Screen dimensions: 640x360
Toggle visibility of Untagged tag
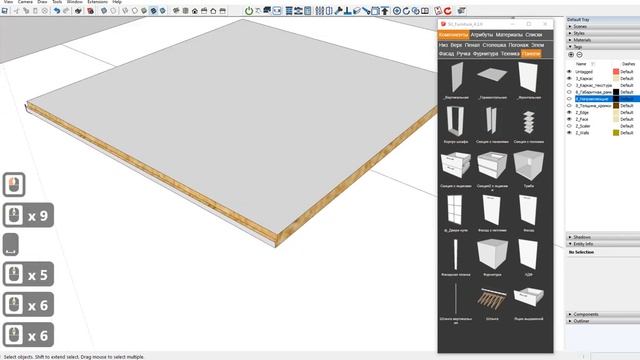pos(569,71)
